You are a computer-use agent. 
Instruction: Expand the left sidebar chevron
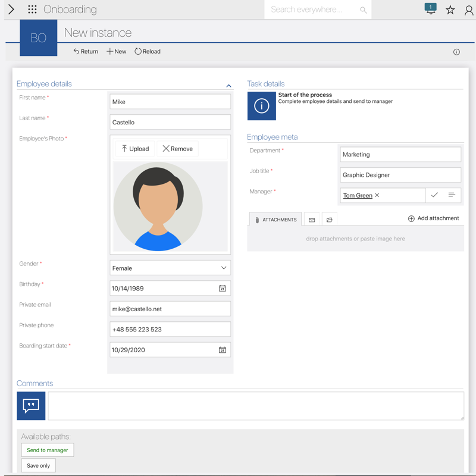click(x=11, y=10)
